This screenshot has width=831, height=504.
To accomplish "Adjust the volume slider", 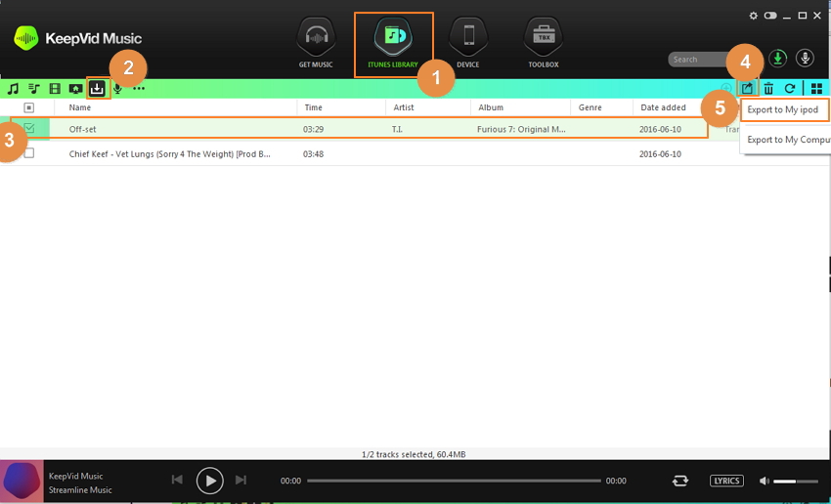I will 796,481.
